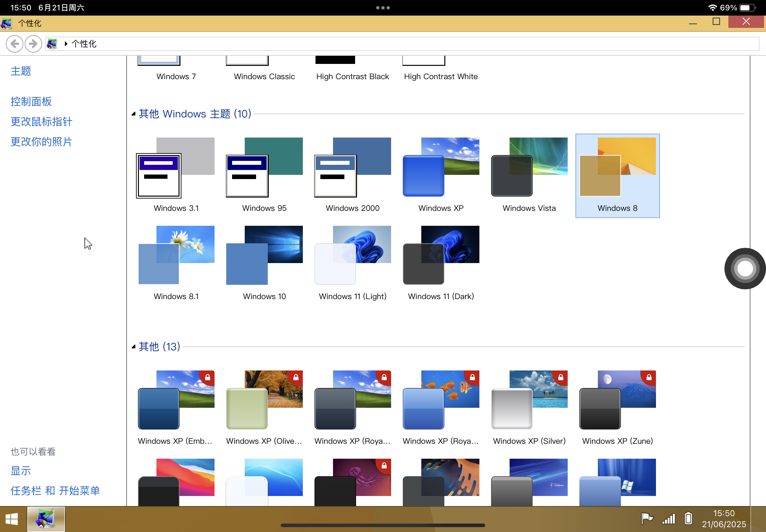Select the locked jellyfish wallpaper theme
This screenshot has height=532, width=766.
[352, 482]
